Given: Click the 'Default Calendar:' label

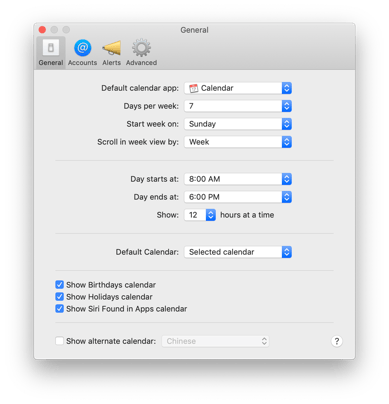Looking at the screenshot, I should (x=147, y=252).
